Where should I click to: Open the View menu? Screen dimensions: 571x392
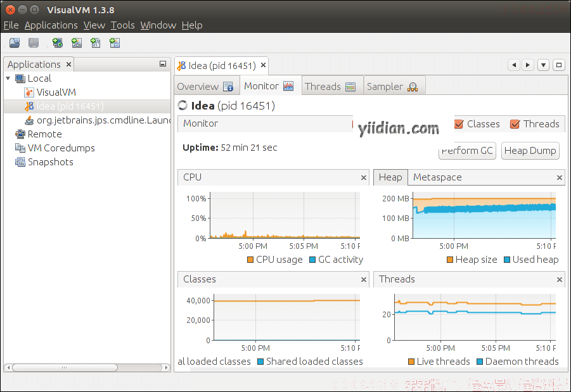(94, 25)
